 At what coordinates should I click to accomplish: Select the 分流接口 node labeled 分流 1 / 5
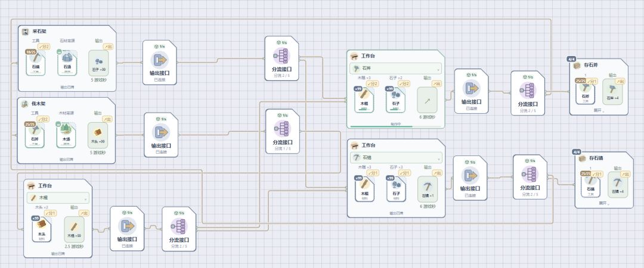[283, 132]
